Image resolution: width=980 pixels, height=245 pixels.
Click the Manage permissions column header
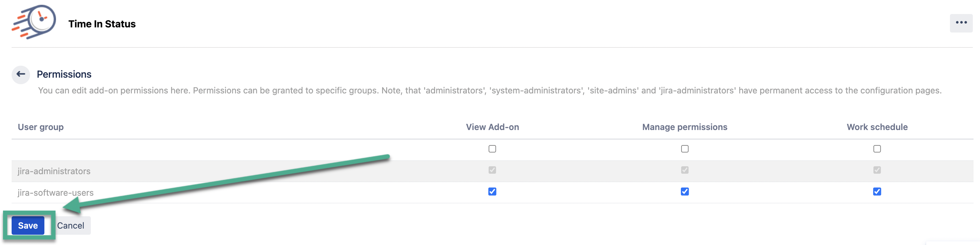(x=684, y=127)
